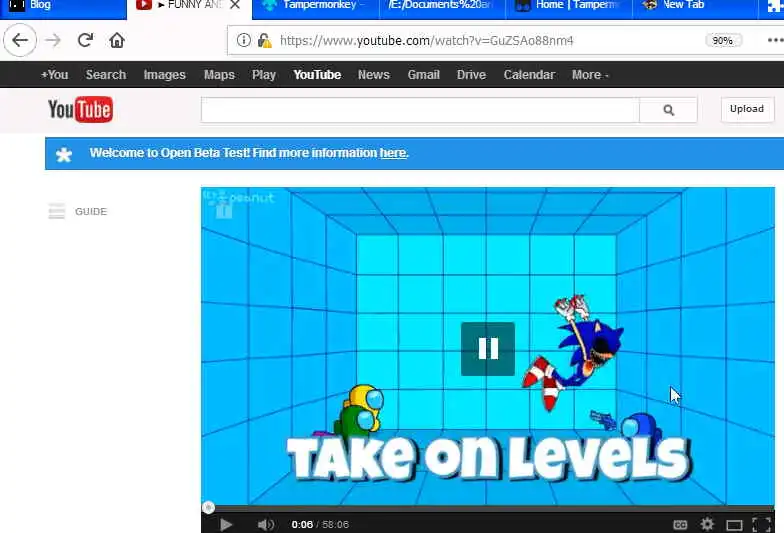Screen dimensions: 784x533
Task: Click the 0:06 elapsed time display
Action: click(x=302, y=524)
